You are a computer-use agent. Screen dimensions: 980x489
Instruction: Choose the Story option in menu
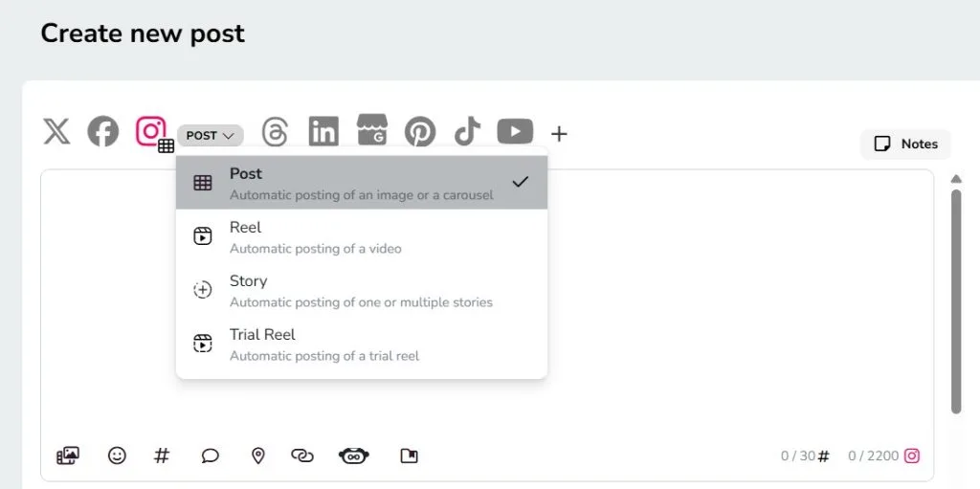click(x=362, y=290)
